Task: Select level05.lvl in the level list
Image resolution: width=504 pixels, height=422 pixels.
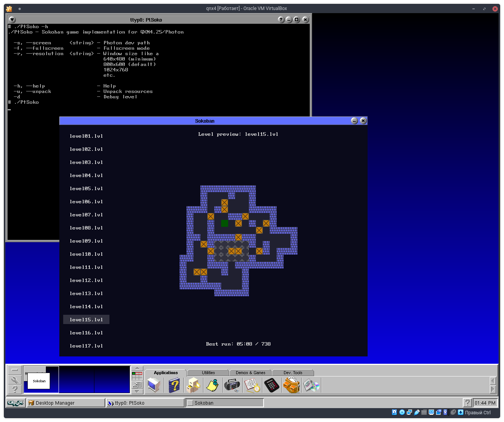Action: coord(86,189)
